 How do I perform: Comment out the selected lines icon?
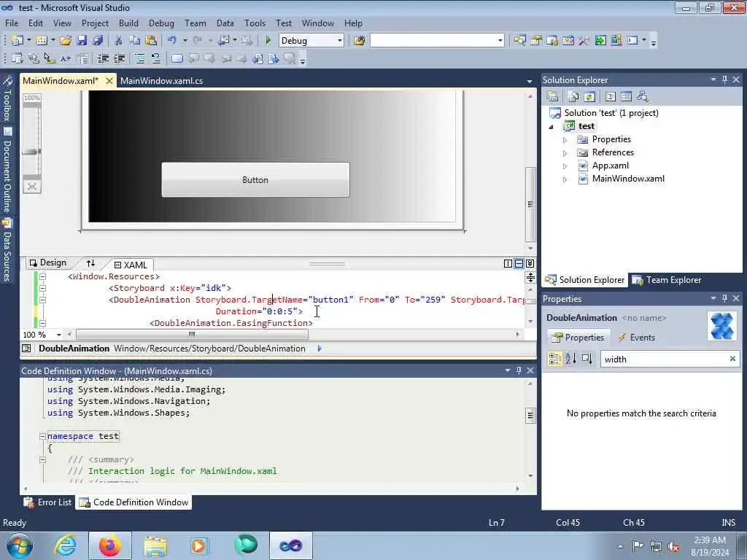(139, 58)
